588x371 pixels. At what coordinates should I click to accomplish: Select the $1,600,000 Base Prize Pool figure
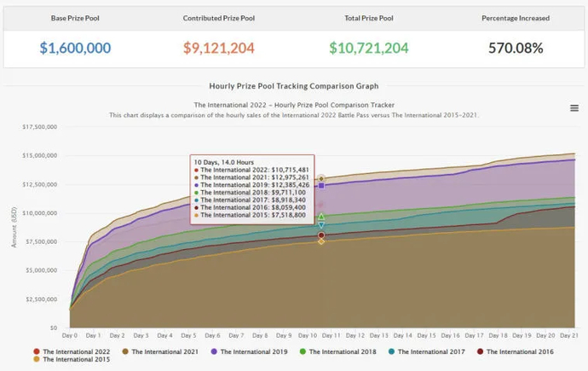pos(75,48)
